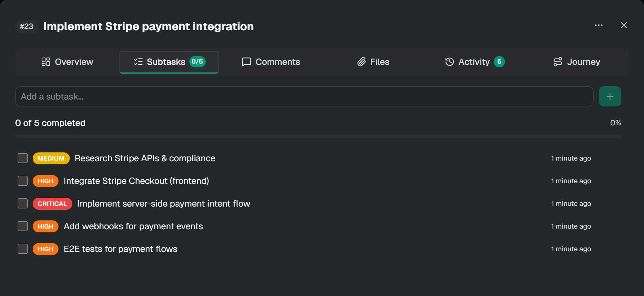644x296 pixels.
Task: Click the 0/5 count badge on Subtasks
Action: [x=197, y=62]
